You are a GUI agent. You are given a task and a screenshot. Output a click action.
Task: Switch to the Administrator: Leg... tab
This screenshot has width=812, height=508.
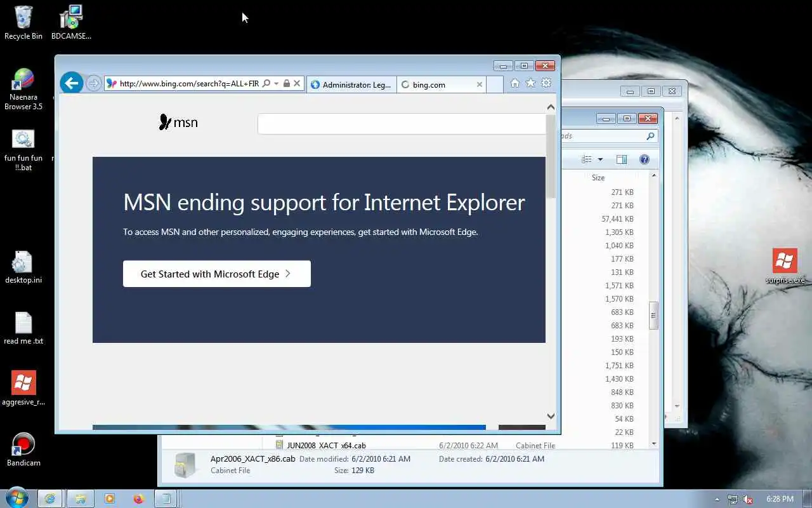click(x=351, y=84)
